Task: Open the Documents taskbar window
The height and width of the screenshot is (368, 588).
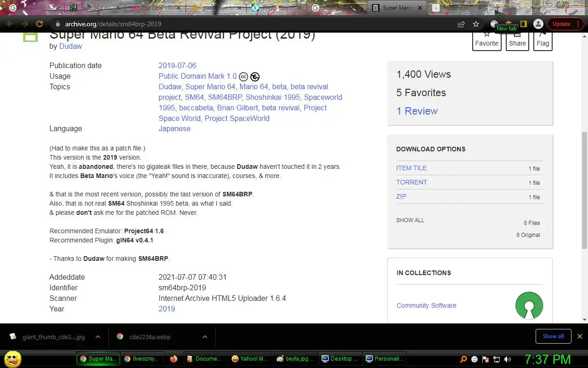Action: click(x=205, y=359)
